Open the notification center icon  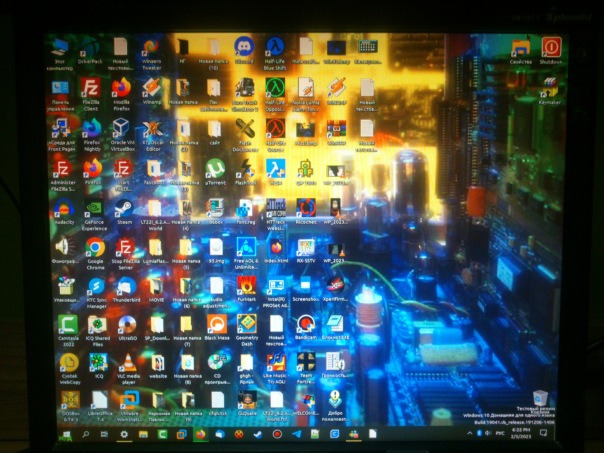[x=543, y=433]
